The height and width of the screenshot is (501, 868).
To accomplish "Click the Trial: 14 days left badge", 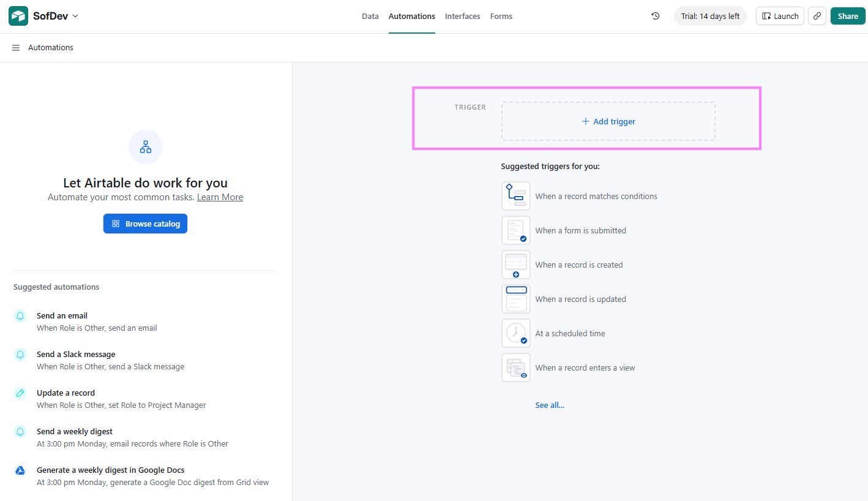I will click(x=710, y=16).
